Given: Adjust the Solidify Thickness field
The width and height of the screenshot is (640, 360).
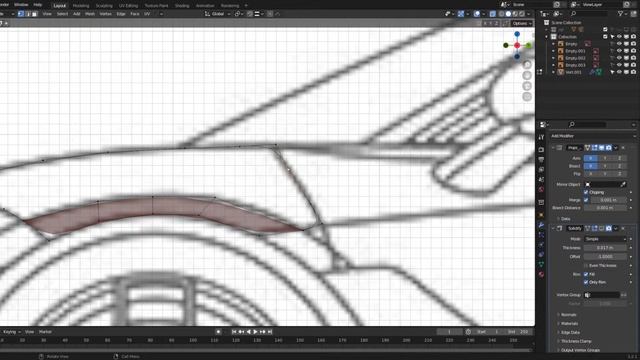Looking at the screenshot, I should tap(605, 248).
